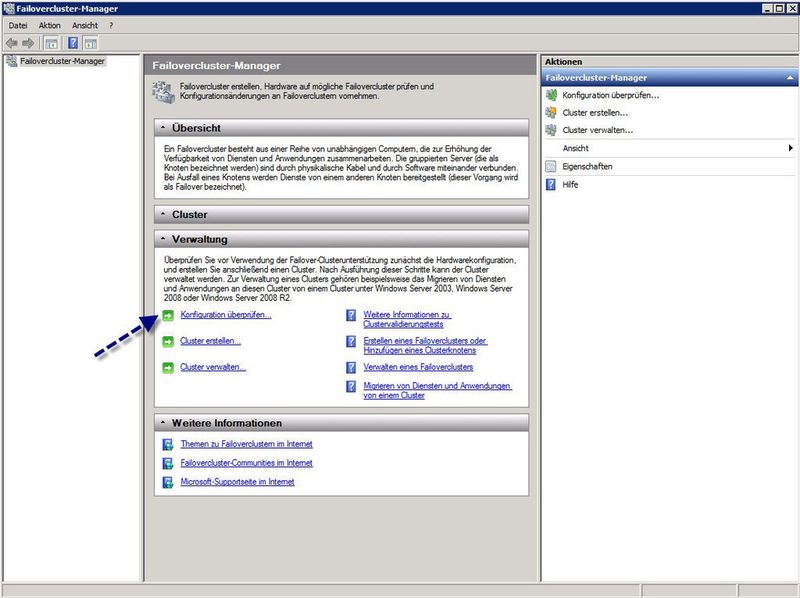Open Erstellen eines Failoverclusters oder Hinzufügen link

[425, 345]
